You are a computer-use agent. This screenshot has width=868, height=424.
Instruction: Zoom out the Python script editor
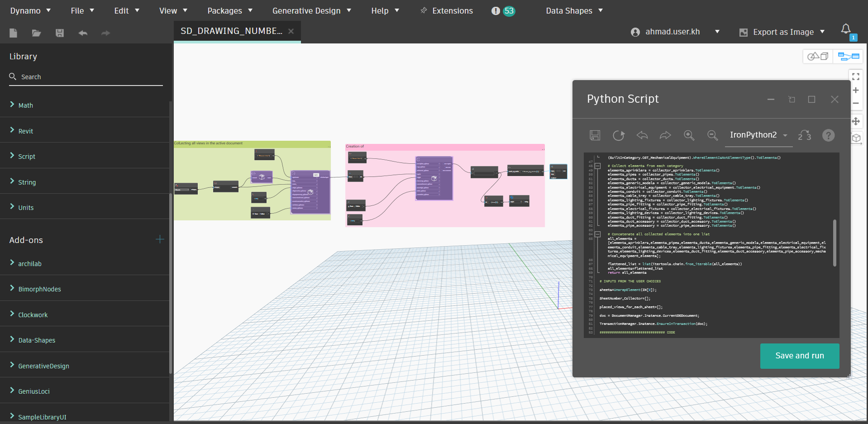coord(712,135)
